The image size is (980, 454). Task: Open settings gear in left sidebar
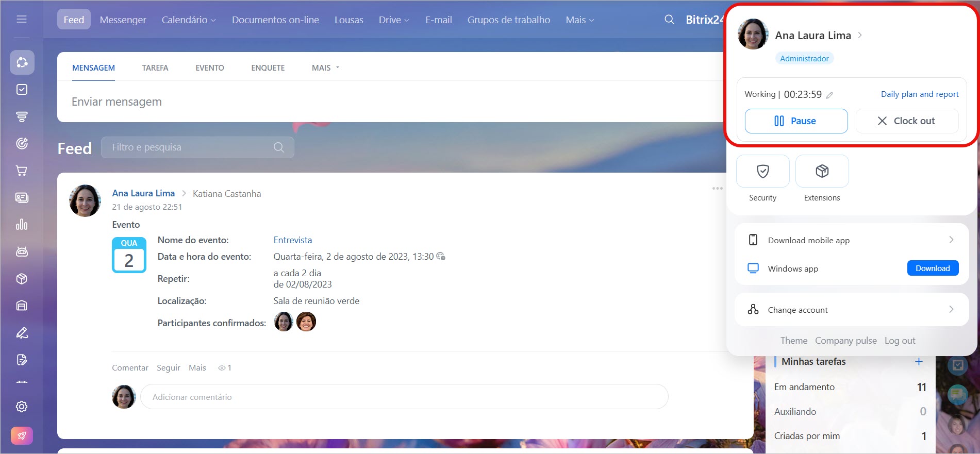click(22, 407)
